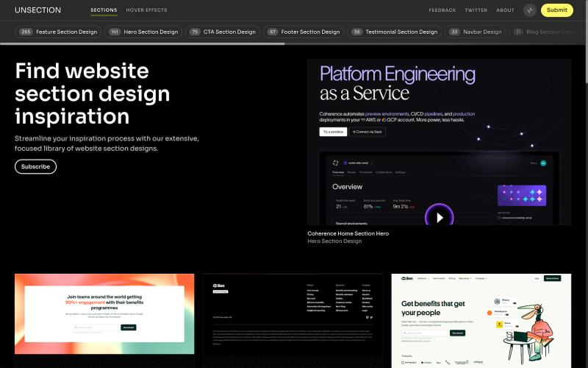Open the orange gradient CTA section thumbnail
This screenshot has height=368, width=588.
[104, 314]
